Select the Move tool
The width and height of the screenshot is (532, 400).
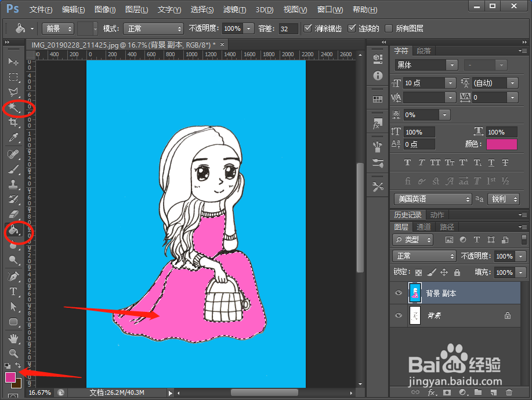point(13,61)
